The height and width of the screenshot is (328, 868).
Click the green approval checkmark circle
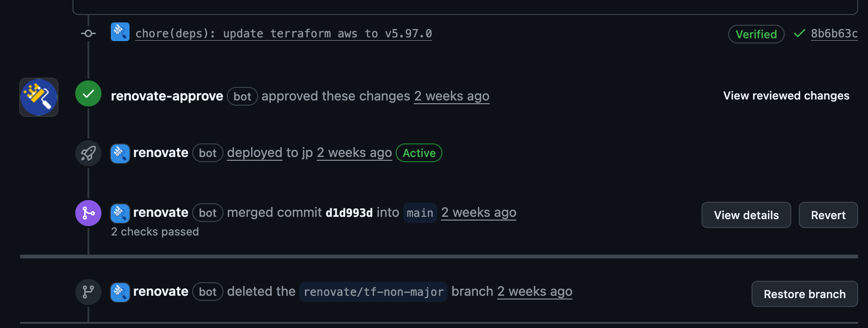coord(88,93)
